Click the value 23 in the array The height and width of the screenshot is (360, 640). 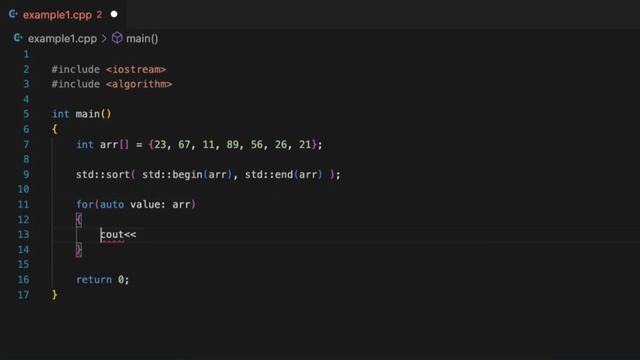(x=160, y=144)
